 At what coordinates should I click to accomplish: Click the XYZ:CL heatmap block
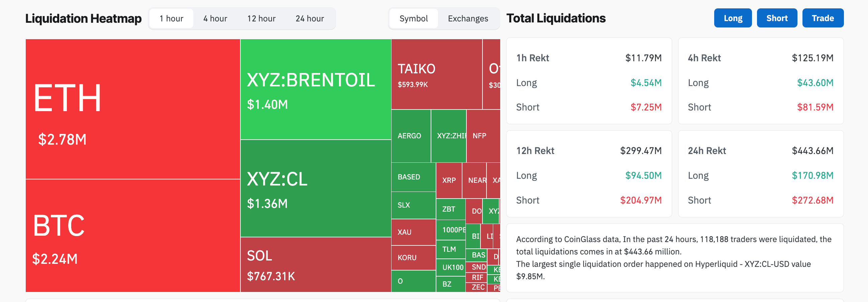316,188
